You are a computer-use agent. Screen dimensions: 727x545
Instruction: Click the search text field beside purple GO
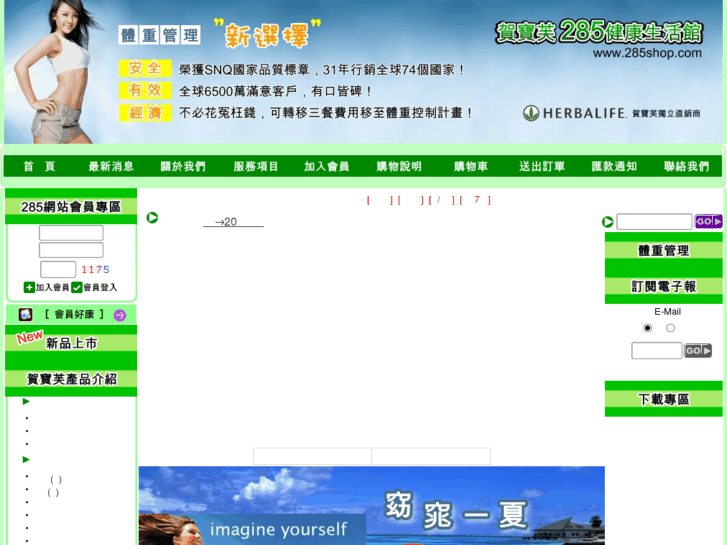(654, 222)
